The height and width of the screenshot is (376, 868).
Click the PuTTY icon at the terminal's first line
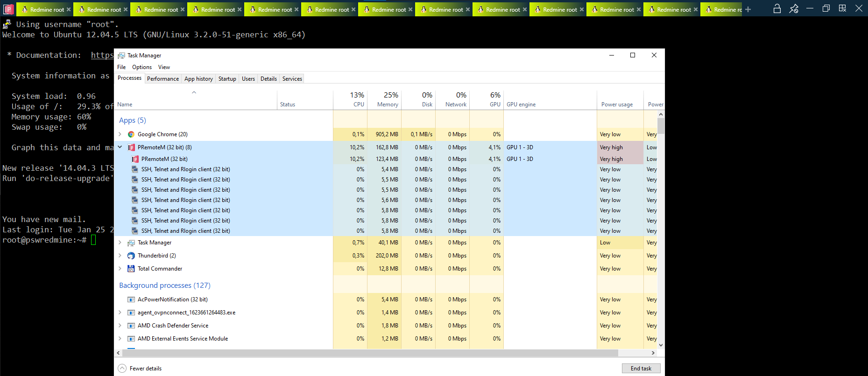coord(7,24)
